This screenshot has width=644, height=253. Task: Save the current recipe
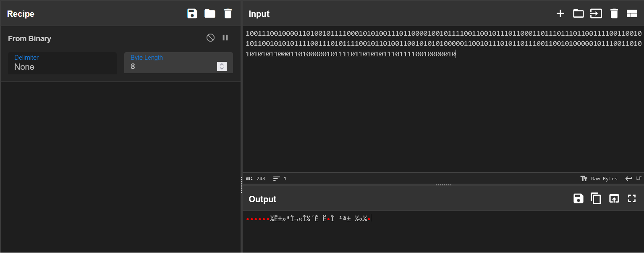coord(192,13)
